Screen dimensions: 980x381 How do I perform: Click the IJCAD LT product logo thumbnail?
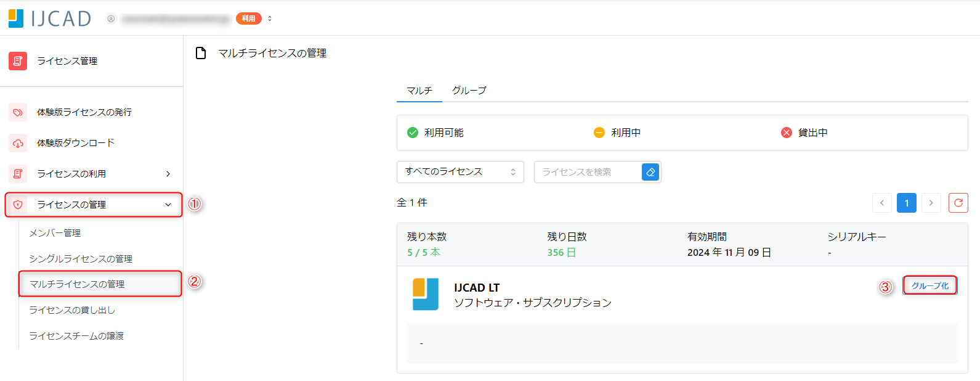tap(426, 294)
